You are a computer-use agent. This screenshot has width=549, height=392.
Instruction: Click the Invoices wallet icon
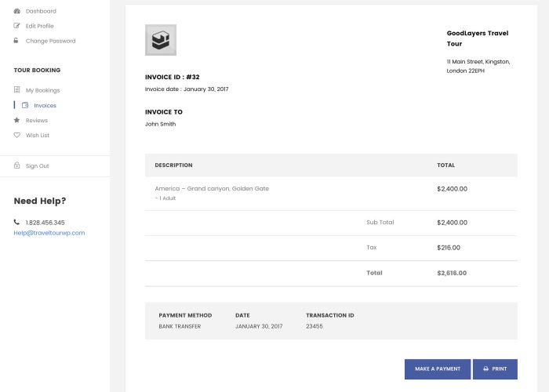coord(25,105)
